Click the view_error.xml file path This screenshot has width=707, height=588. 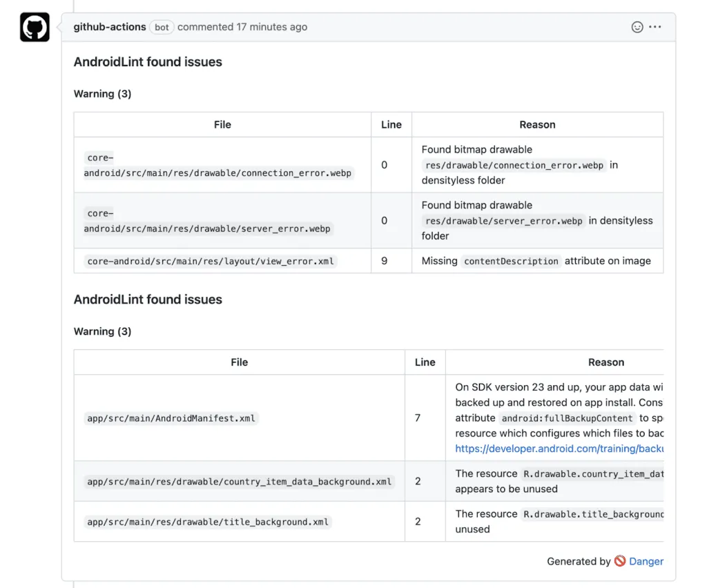tap(211, 262)
